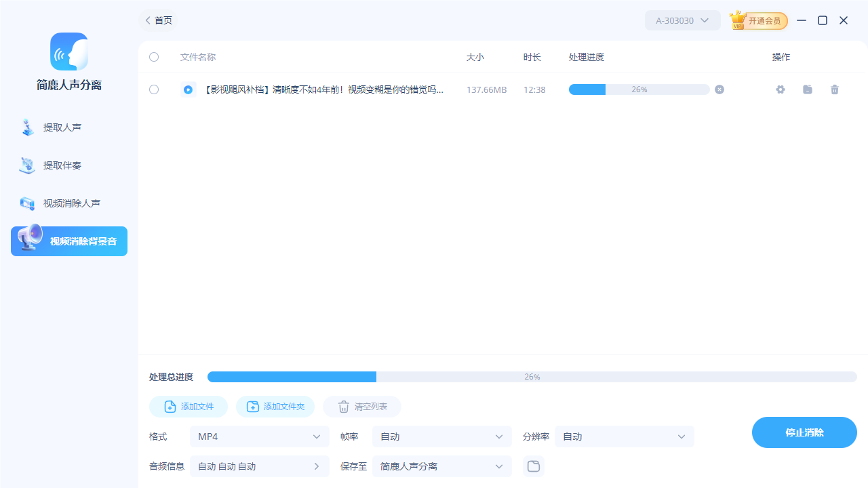Open the A-303030 account menu

coord(682,20)
